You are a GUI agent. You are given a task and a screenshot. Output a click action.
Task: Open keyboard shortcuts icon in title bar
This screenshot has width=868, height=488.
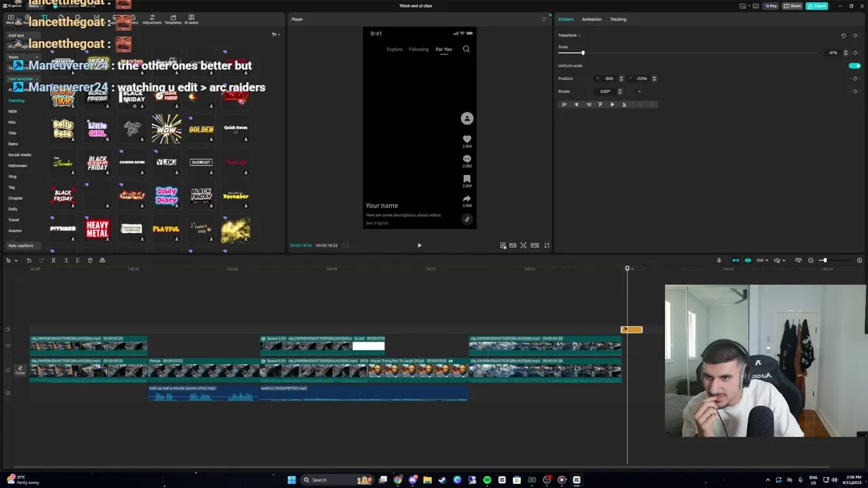pyautogui.click(x=755, y=6)
